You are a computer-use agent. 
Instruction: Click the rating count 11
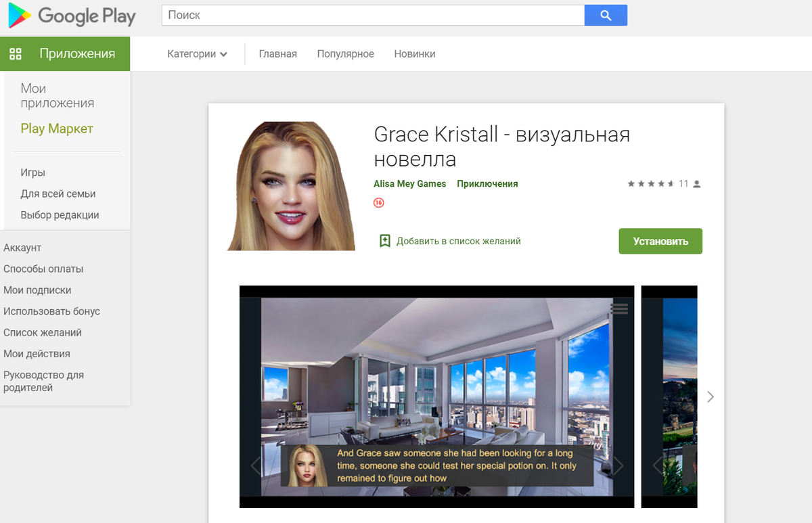(683, 184)
